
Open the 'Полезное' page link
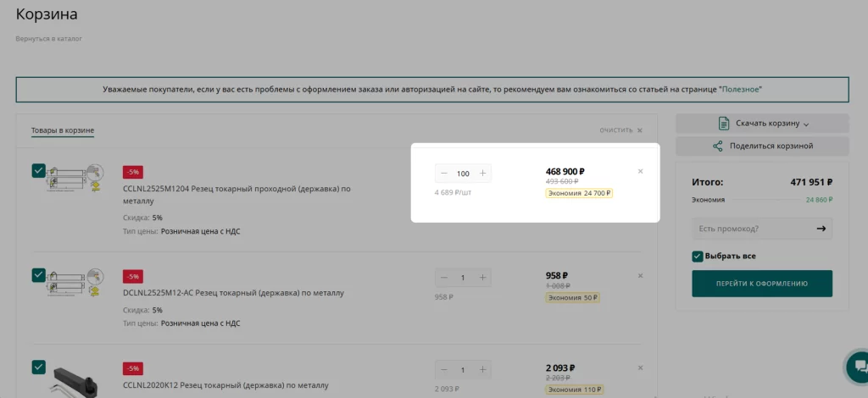[741, 89]
